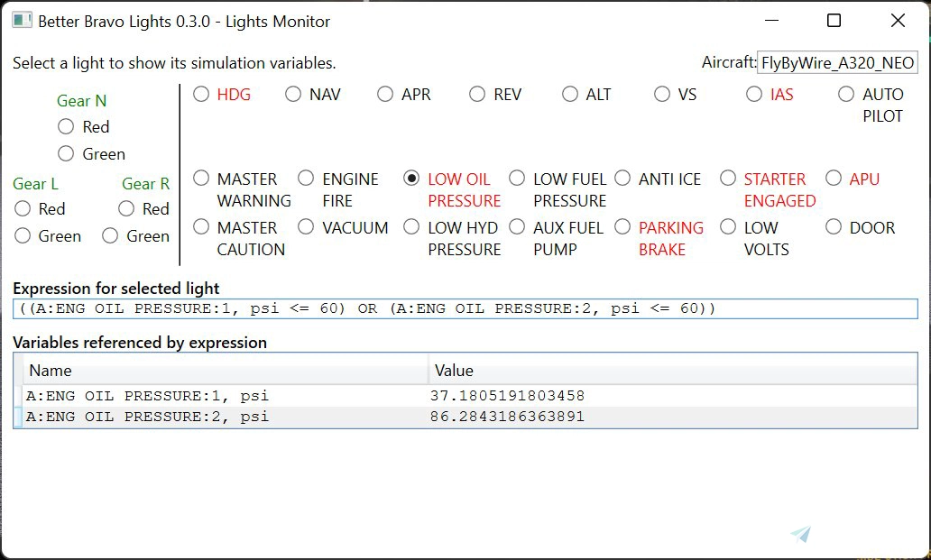Select the LOW VOLTS light
The height and width of the screenshot is (560, 931).
point(728,226)
